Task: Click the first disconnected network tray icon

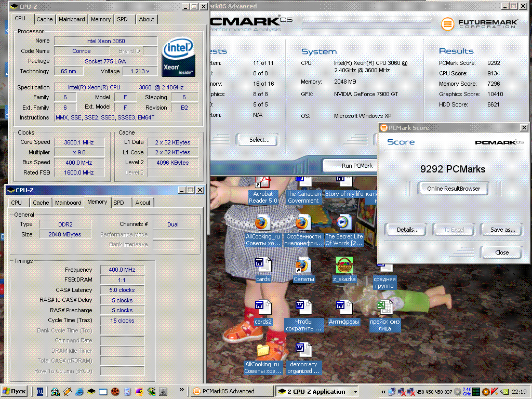Action: [x=402, y=392]
